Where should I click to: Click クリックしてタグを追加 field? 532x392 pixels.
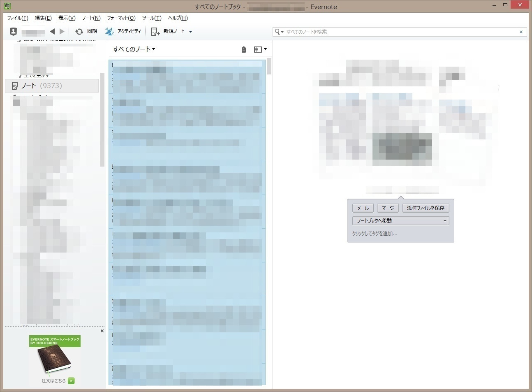(x=375, y=233)
